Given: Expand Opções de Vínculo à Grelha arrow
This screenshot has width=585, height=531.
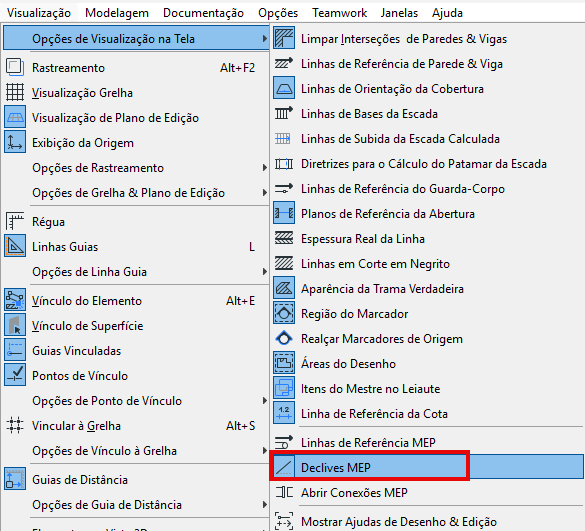Looking at the screenshot, I should [264, 451].
